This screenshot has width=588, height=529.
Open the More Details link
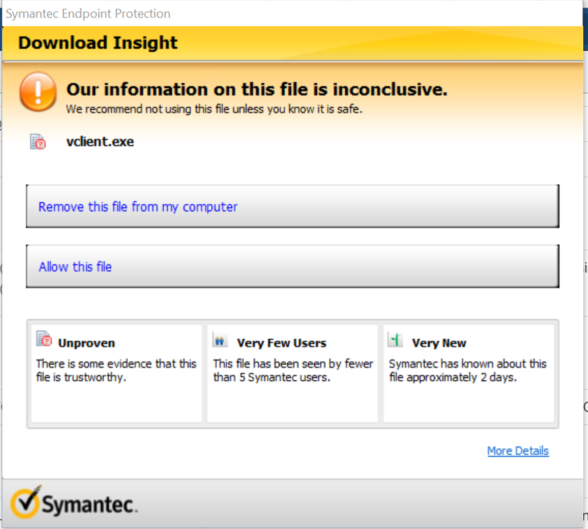[518, 451]
